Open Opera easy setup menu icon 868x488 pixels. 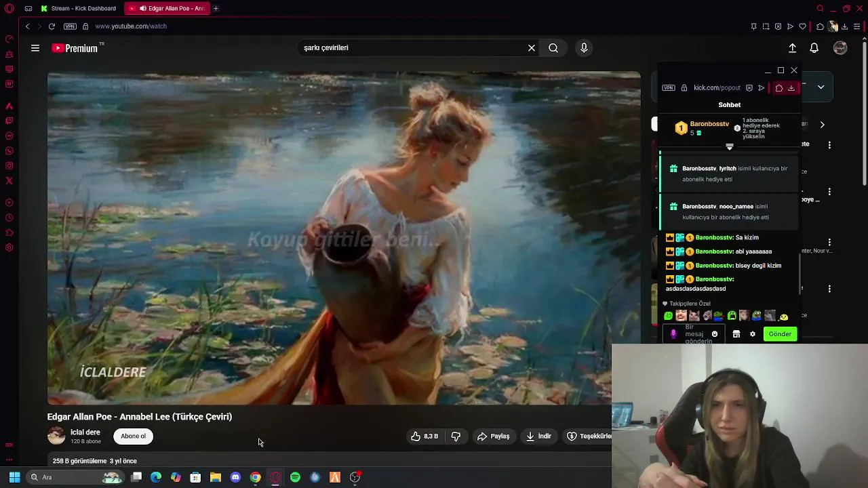[857, 26]
